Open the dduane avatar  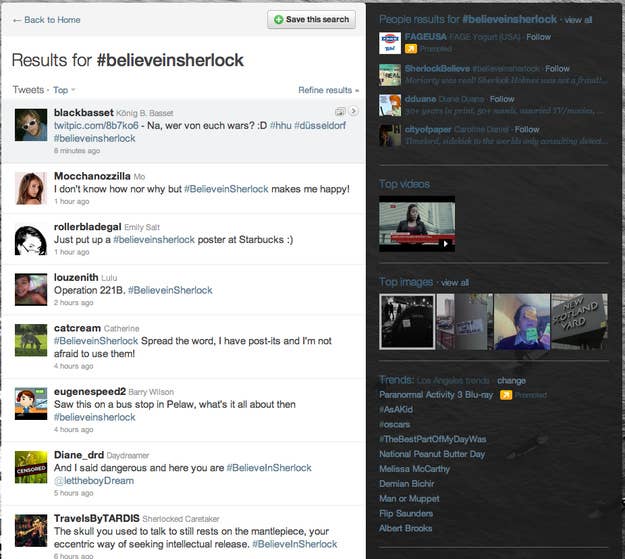[x=390, y=105]
